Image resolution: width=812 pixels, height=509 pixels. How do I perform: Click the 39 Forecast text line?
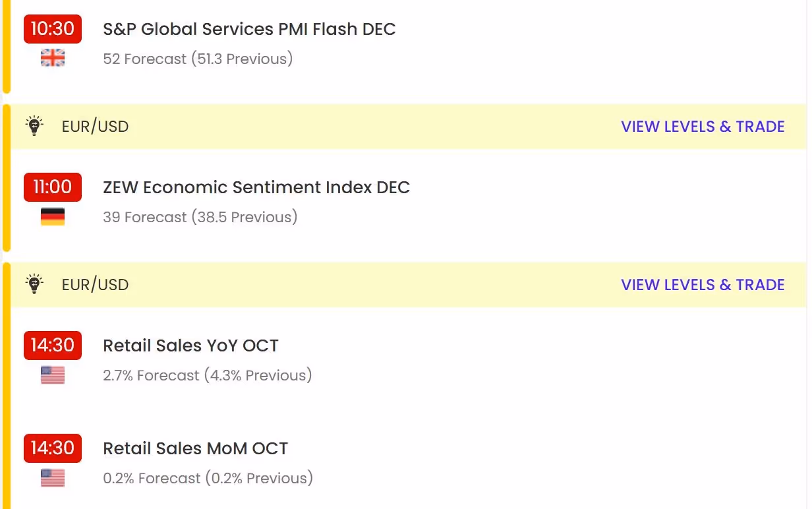click(200, 217)
